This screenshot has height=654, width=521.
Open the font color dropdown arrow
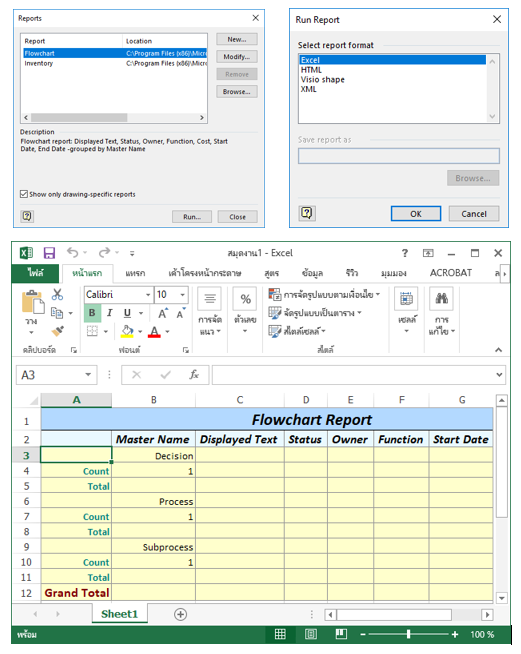click(x=167, y=332)
